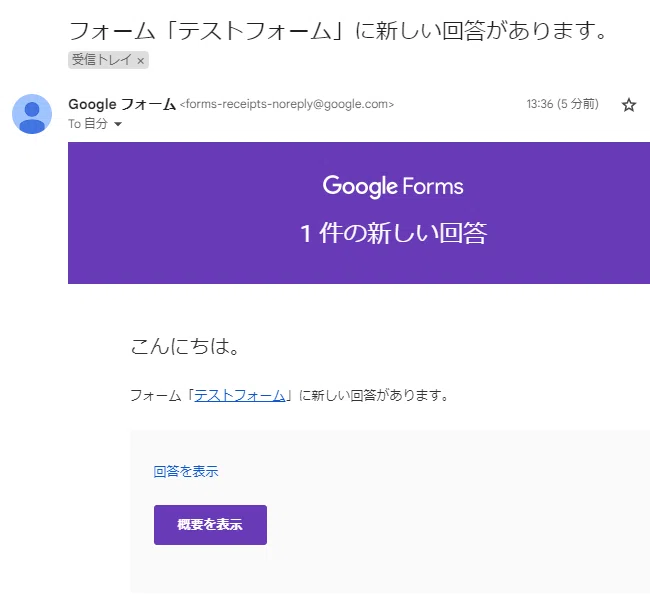Expand recipient details arrow next to To 自分
This screenshot has height=600, width=650.
[x=118, y=124]
